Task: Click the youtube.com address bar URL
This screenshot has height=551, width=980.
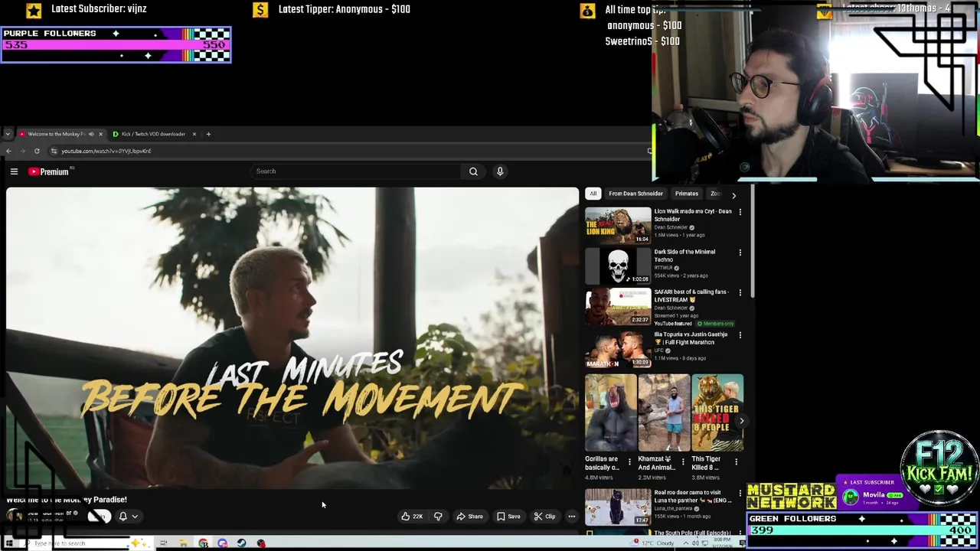Action: 106,151
